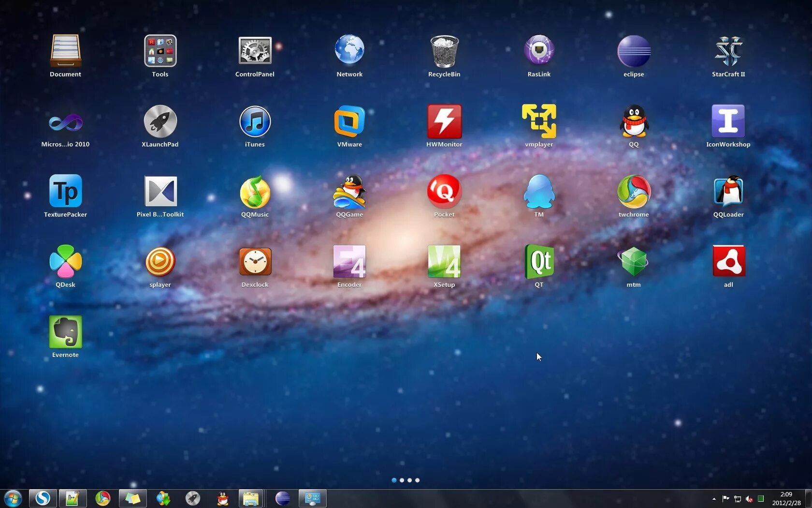
Task: Open QDesk
Action: click(65, 261)
